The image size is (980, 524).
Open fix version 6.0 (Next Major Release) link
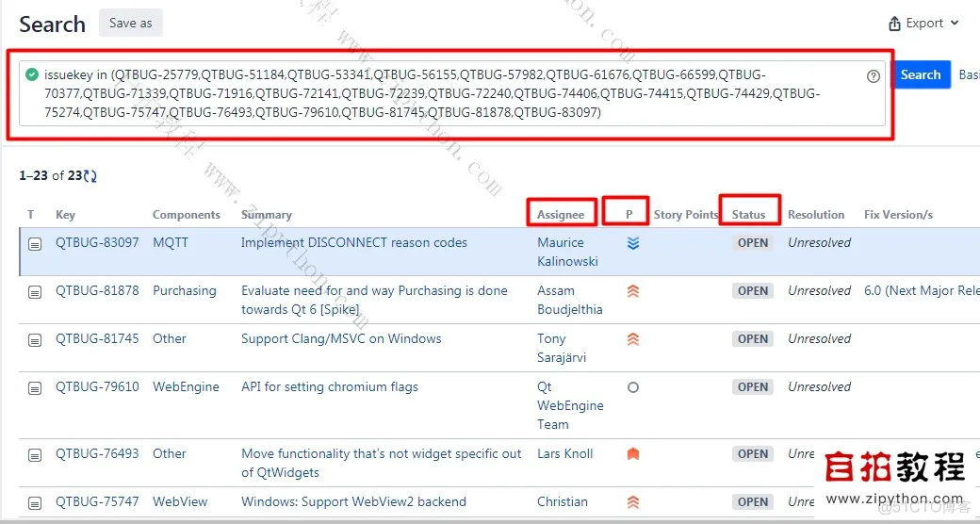(x=922, y=291)
